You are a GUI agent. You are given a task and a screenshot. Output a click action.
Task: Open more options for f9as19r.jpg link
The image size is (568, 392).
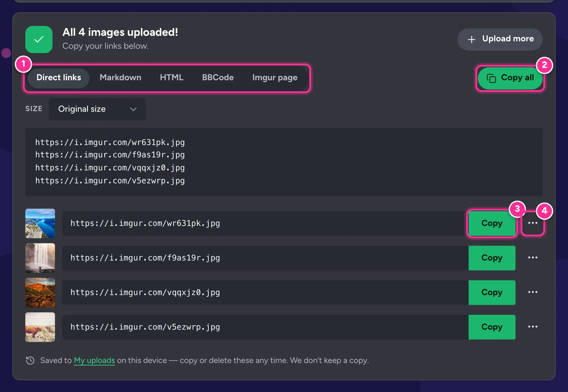[x=532, y=258]
